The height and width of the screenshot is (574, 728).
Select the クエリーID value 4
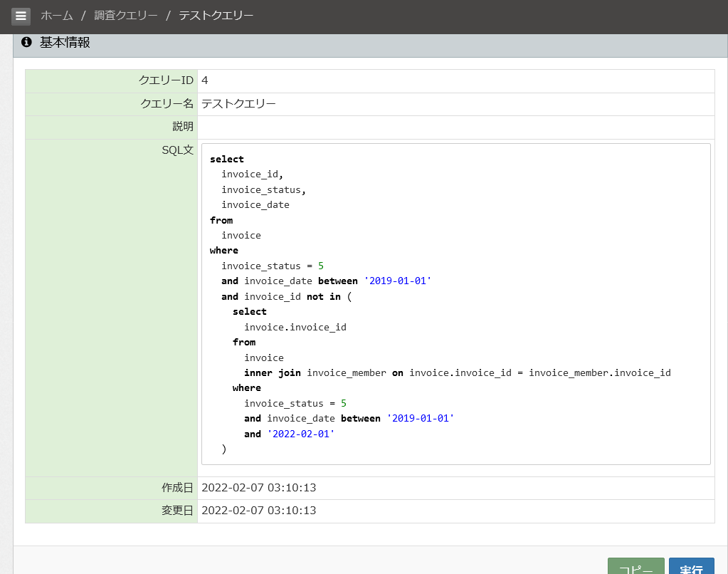(x=205, y=80)
